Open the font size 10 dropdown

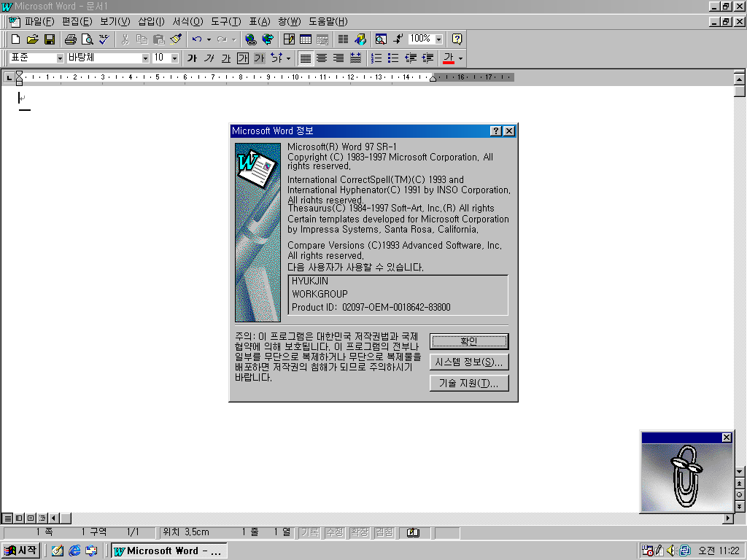tap(175, 58)
